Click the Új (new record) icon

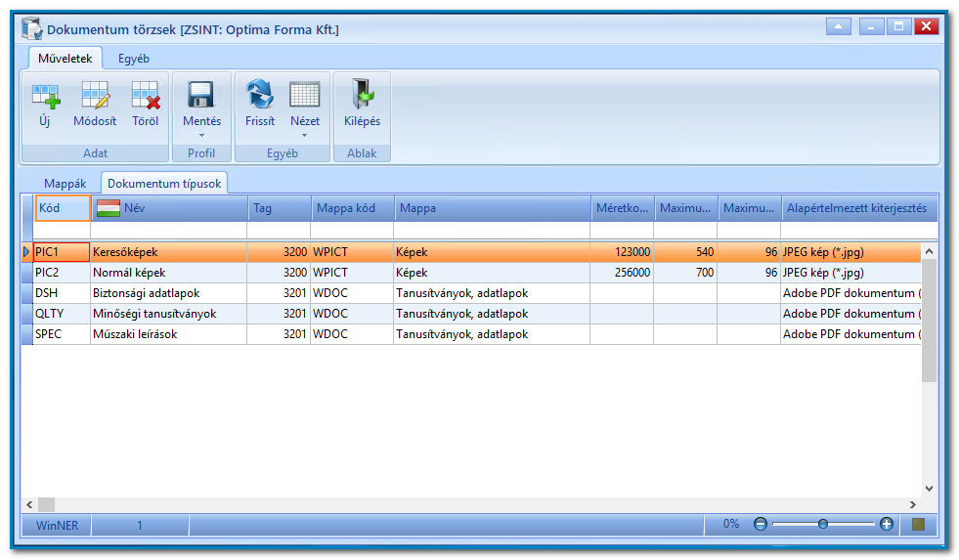click(45, 96)
